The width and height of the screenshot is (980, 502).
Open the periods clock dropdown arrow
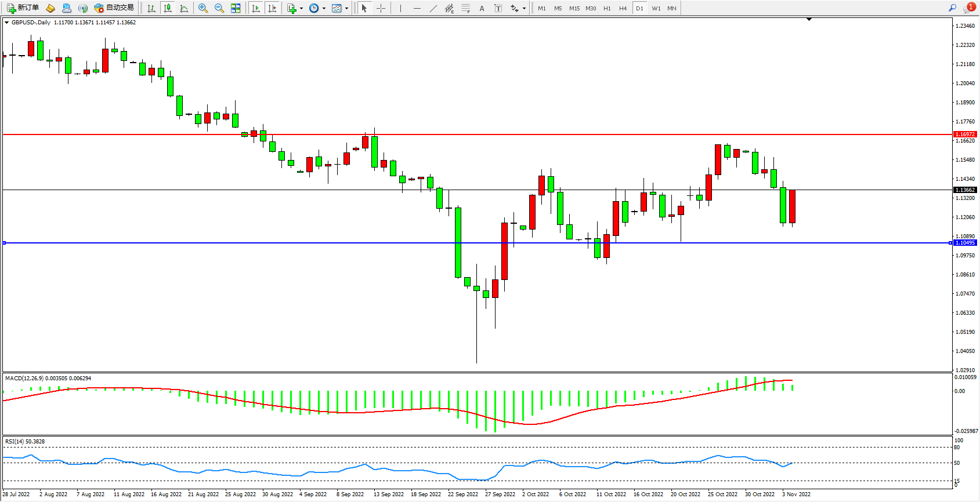pyautogui.click(x=324, y=8)
